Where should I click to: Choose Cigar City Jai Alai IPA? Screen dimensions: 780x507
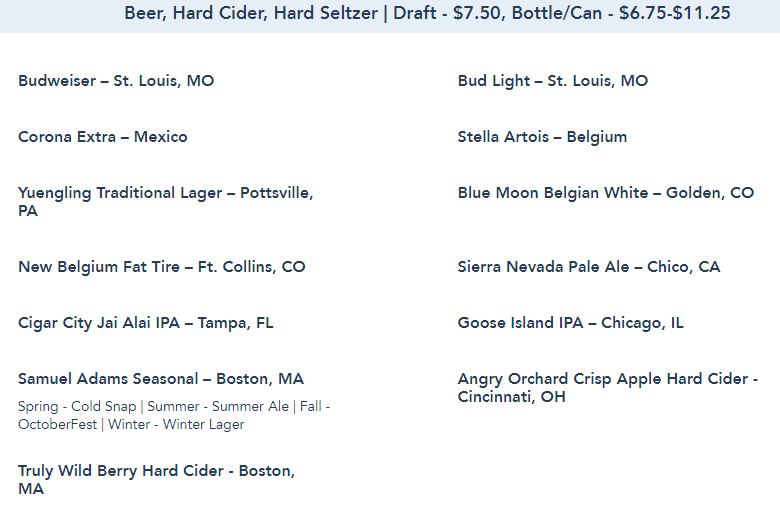[x=146, y=323]
